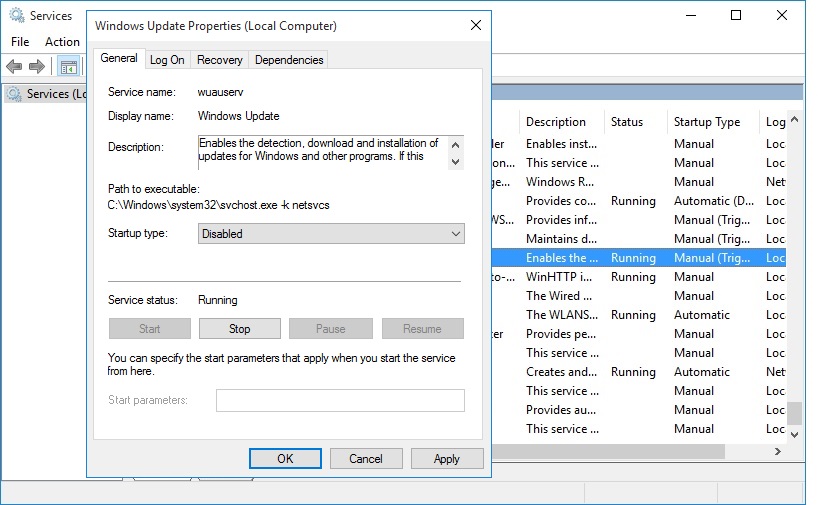Select the row 'The WLANS...'
The height and width of the screenshot is (505, 819).
click(639, 315)
